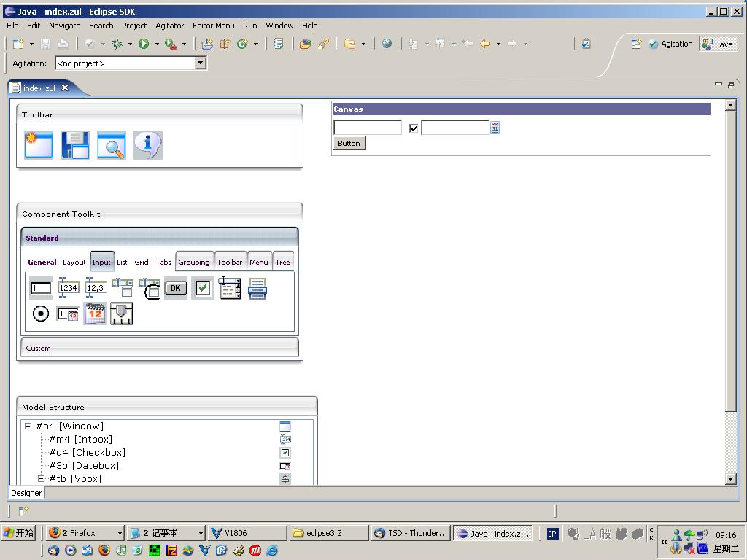Viewport: 747px width, 560px height.
Task: Open the Agitation project dropdown
Action: 201,63
